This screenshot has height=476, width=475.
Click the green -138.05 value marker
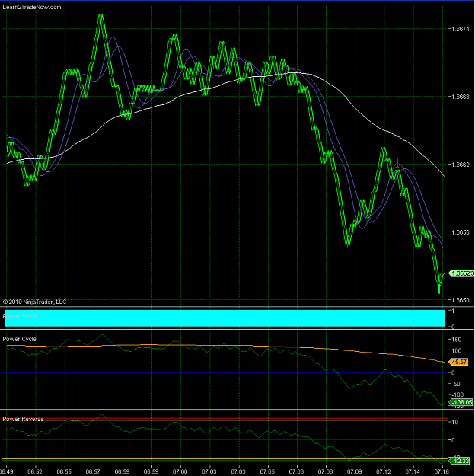click(x=461, y=403)
